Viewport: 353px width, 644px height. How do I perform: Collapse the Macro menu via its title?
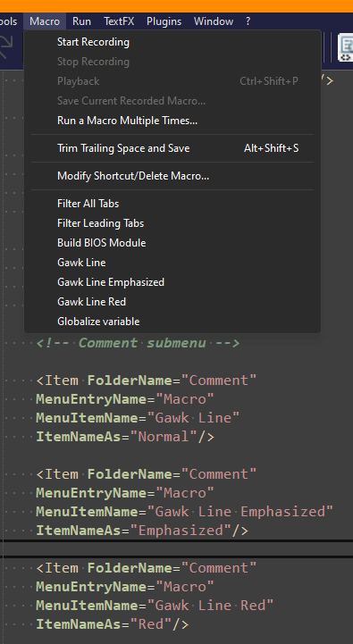45,21
